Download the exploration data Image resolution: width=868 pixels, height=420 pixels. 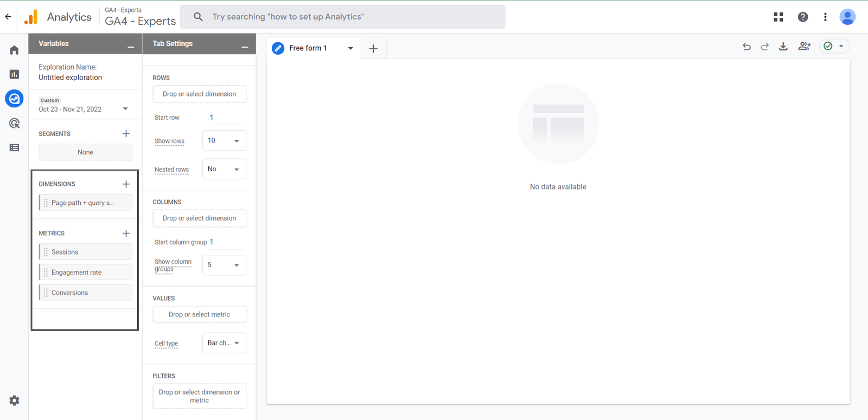783,47
